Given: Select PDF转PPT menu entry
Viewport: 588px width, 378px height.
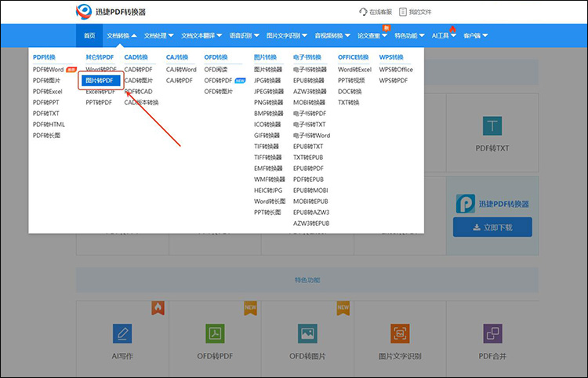Looking at the screenshot, I should click(x=45, y=103).
